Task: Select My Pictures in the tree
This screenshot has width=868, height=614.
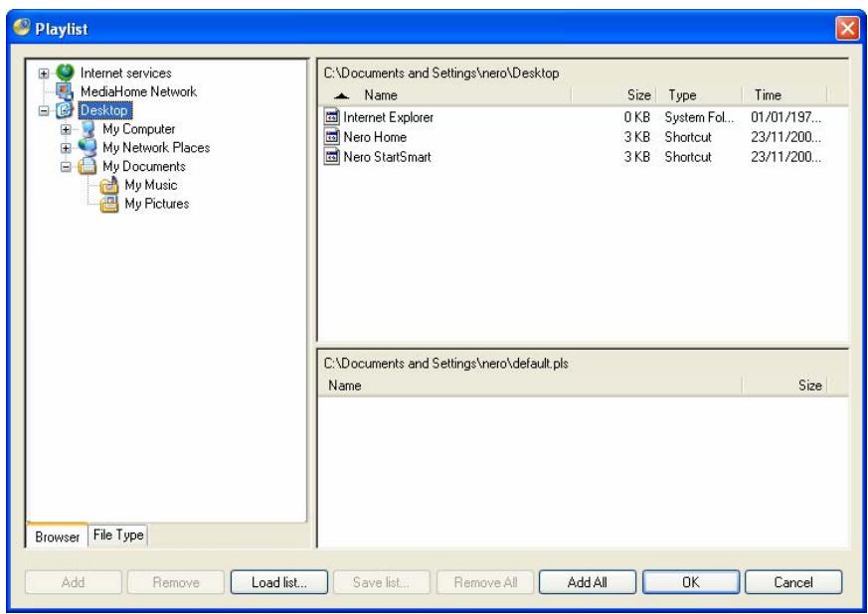Action: click(157, 204)
